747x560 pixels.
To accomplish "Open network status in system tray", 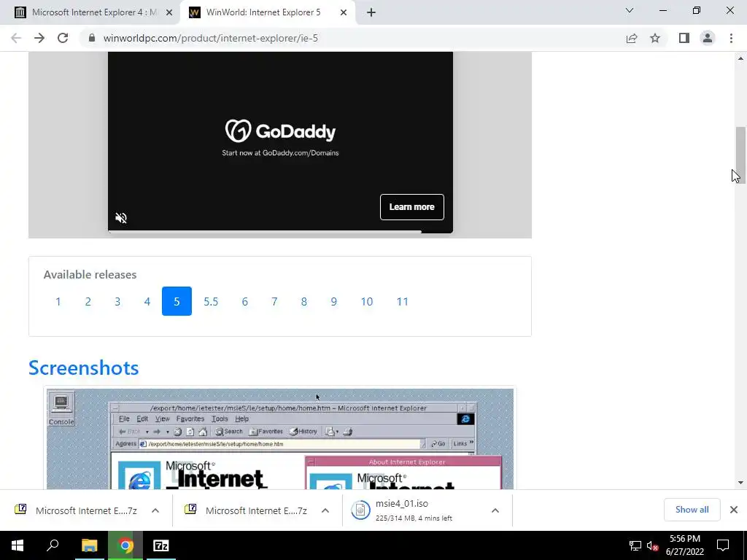I will (635, 545).
